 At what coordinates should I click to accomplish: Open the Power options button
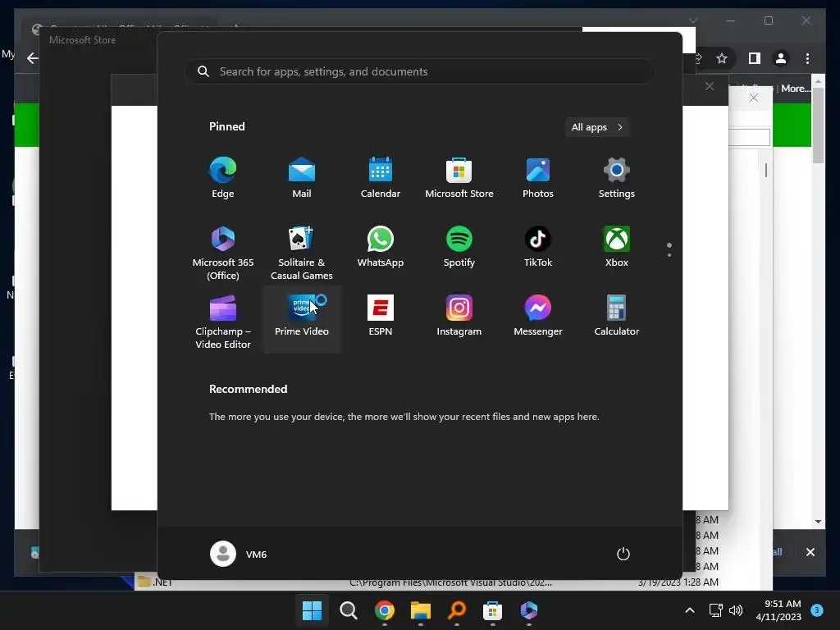pyautogui.click(x=623, y=554)
